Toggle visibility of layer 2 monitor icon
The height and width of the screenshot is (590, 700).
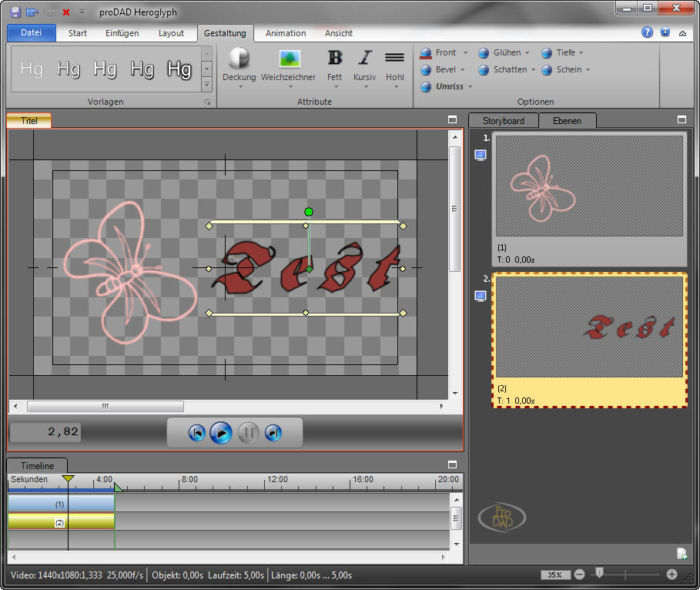481,296
